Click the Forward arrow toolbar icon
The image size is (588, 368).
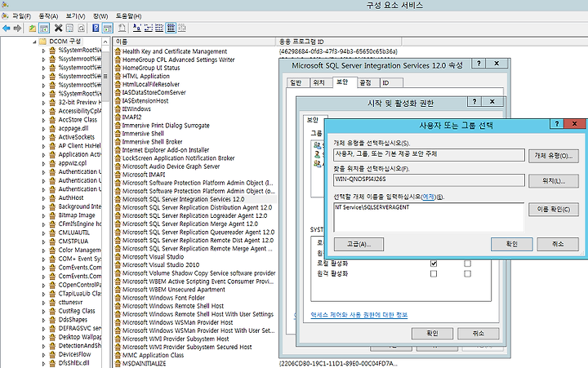(x=17, y=28)
